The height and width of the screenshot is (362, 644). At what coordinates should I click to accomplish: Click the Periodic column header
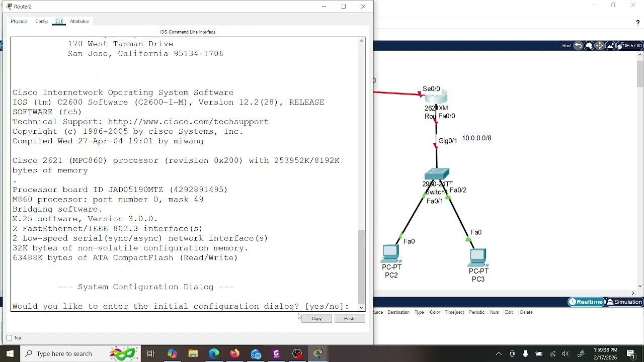[x=476, y=312]
